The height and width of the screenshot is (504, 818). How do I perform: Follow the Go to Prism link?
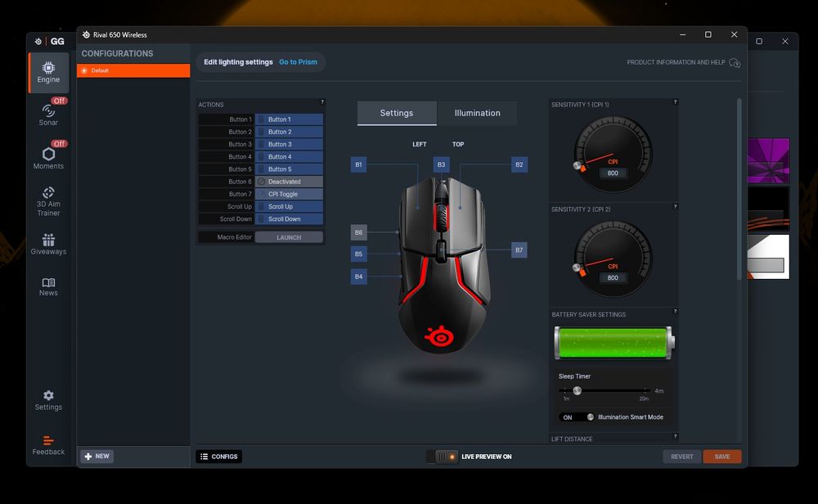[298, 62]
